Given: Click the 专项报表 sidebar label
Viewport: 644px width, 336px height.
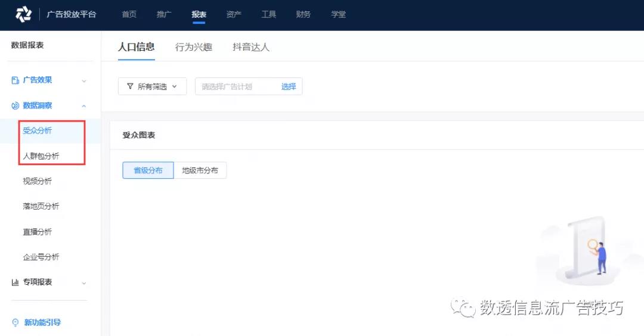Looking at the screenshot, I should [x=38, y=282].
